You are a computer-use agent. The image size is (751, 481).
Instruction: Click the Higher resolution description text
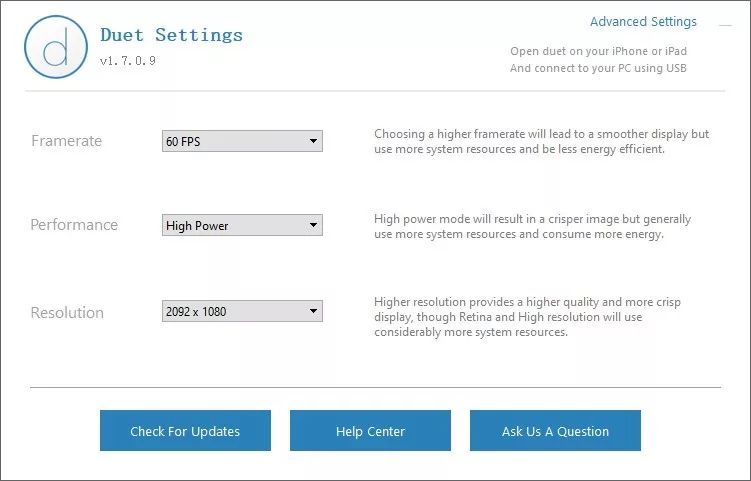[541, 316]
